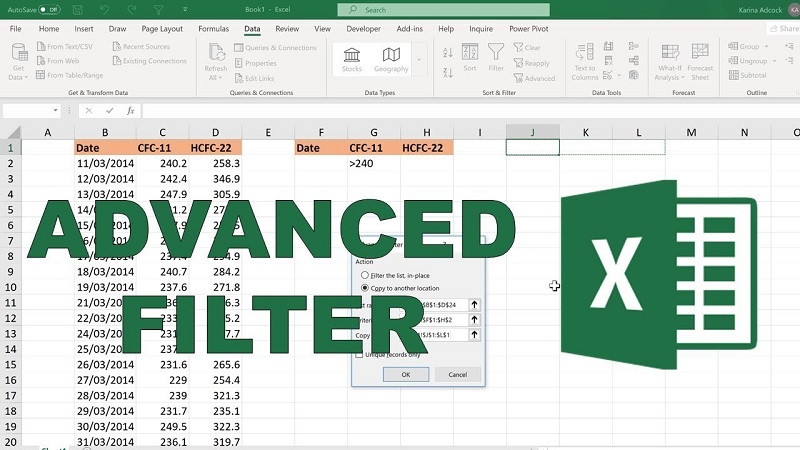Check the 'Unique records only' checkbox
The height and width of the screenshot is (450, 800).
tap(359, 353)
